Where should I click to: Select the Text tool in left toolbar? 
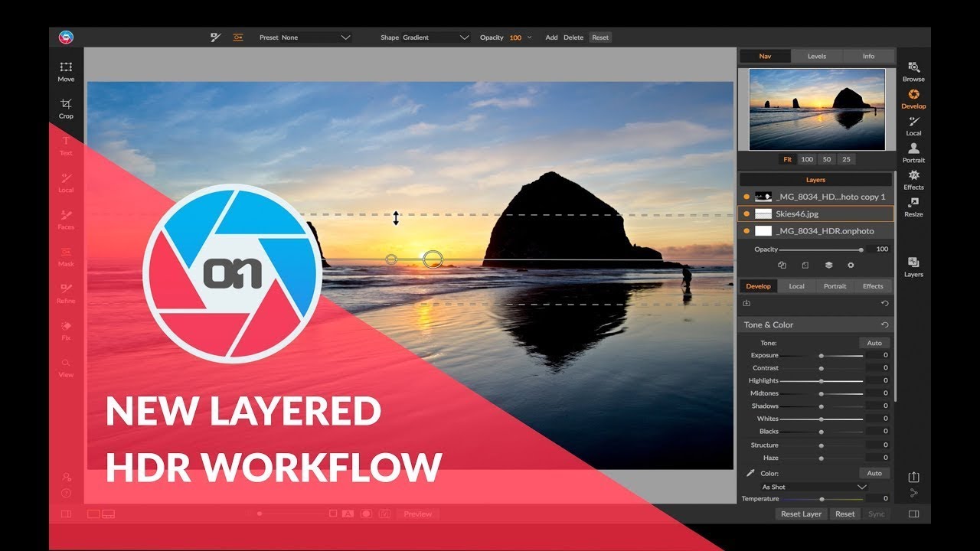pyautogui.click(x=66, y=145)
